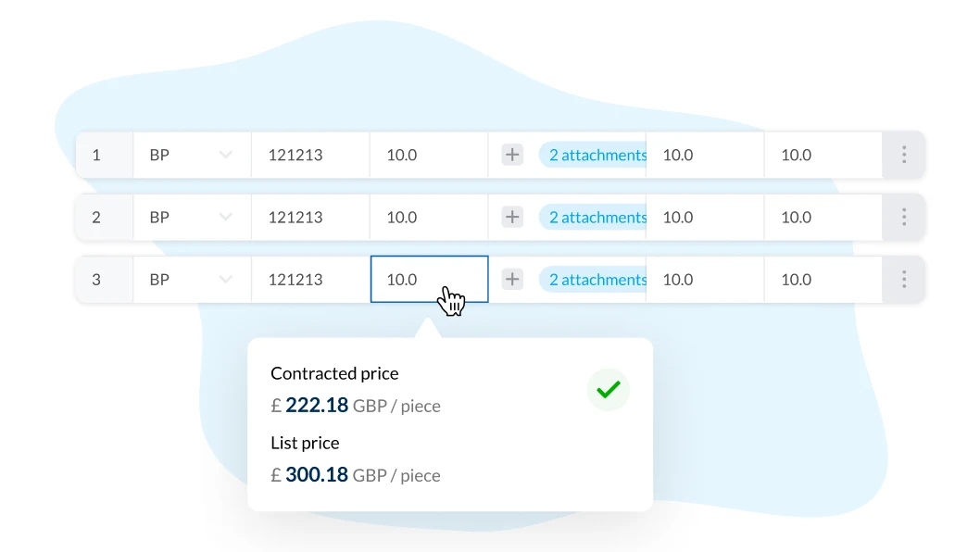Click the 10.0 field after attachments in row 2
Viewport: 980px width, 552px height.
point(705,217)
